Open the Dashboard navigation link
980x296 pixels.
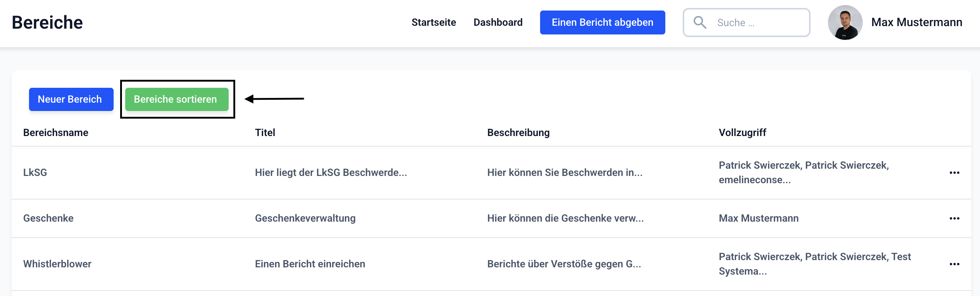pos(498,22)
